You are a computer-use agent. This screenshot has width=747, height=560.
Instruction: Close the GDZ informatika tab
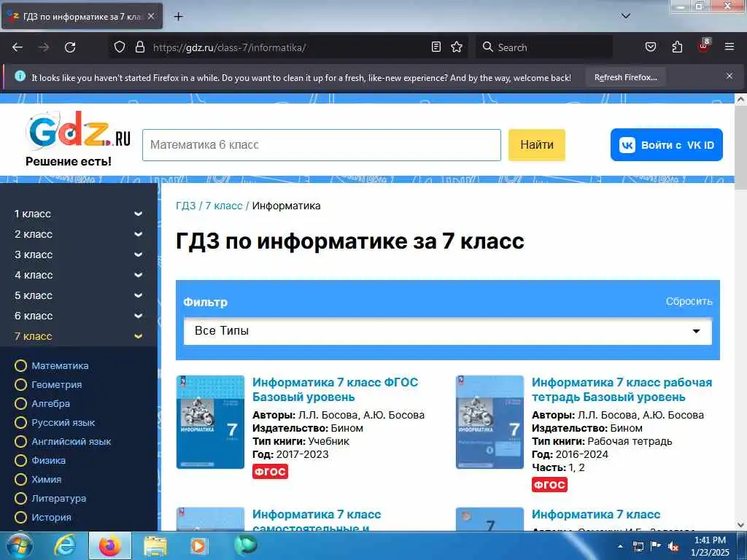151,16
